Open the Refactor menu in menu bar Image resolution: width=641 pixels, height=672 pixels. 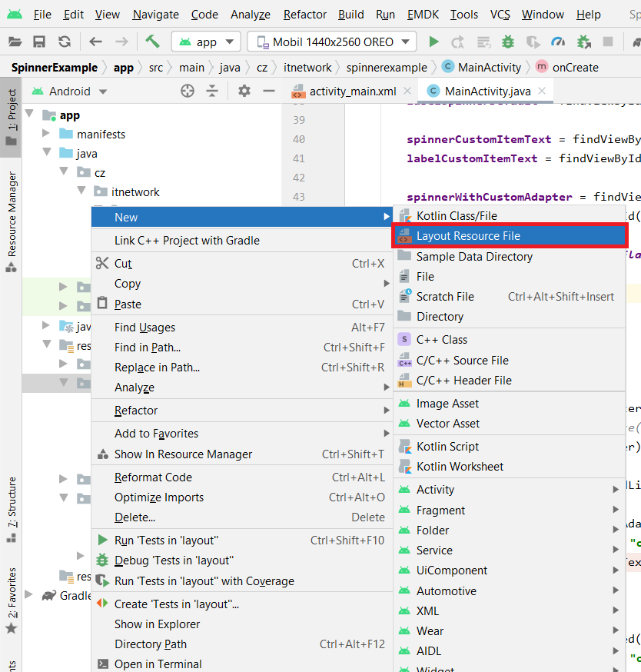pyautogui.click(x=304, y=15)
